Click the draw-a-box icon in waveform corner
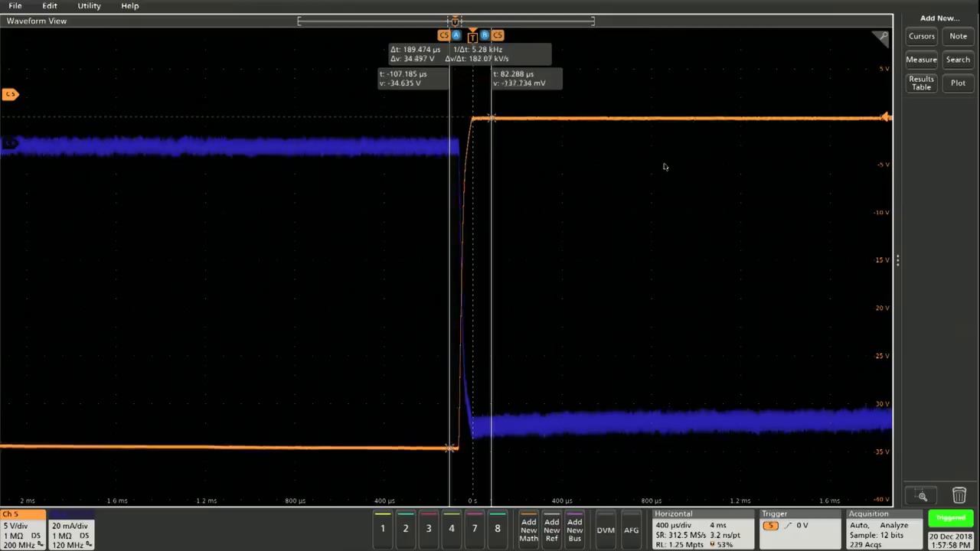980x551 pixels. [x=883, y=37]
